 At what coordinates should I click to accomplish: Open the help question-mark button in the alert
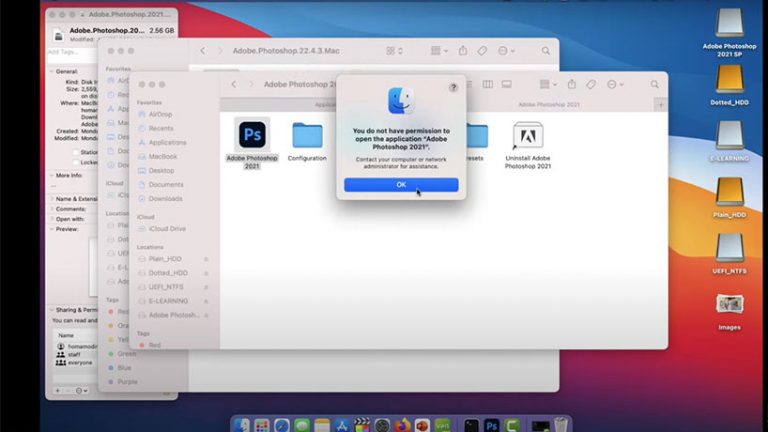click(453, 87)
